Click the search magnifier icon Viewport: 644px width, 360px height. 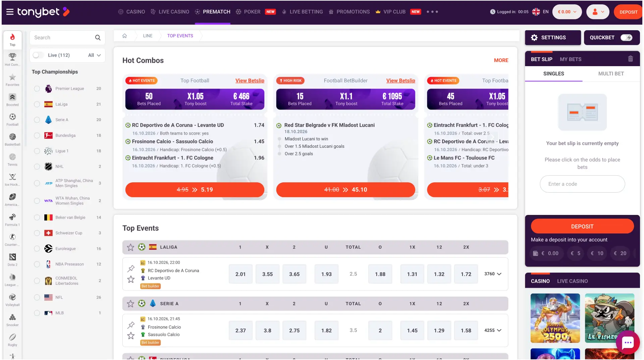click(x=98, y=38)
